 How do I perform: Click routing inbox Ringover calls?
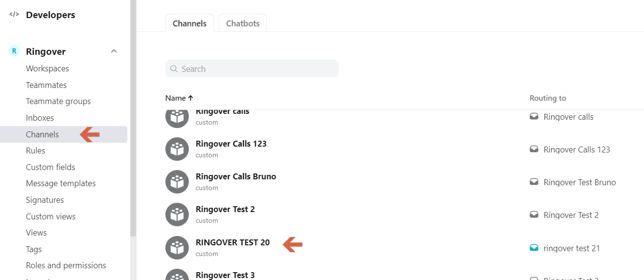569,117
